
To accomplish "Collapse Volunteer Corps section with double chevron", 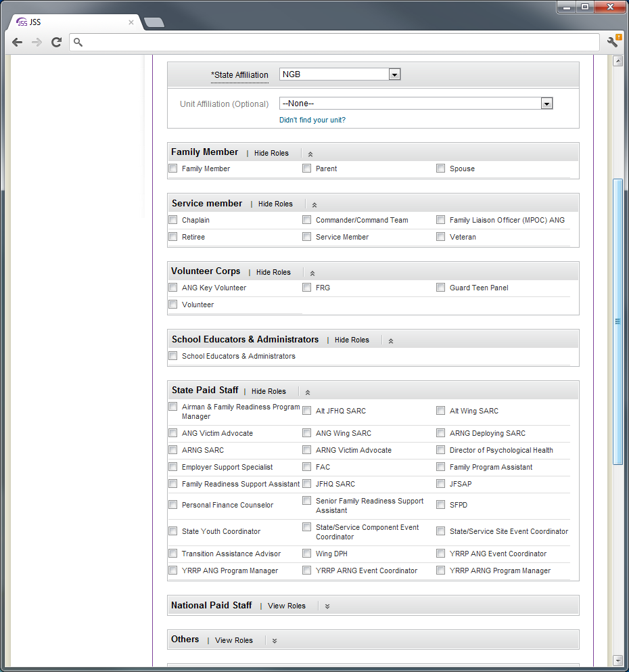I will 312,273.
